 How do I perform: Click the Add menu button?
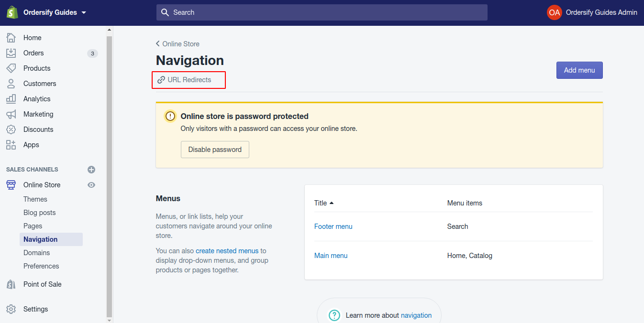coord(579,70)
